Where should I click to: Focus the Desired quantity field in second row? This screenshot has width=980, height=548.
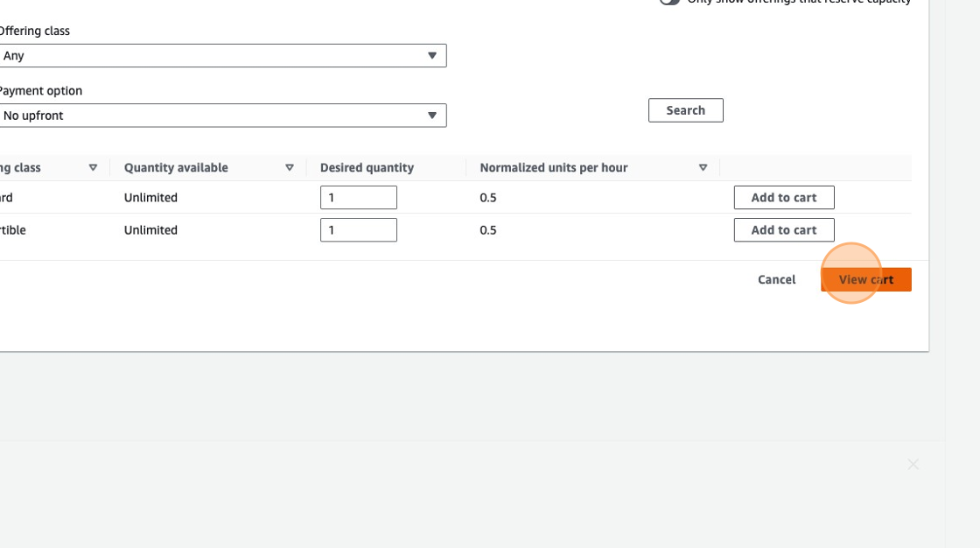pyautogui.click(x=358, y=230)
